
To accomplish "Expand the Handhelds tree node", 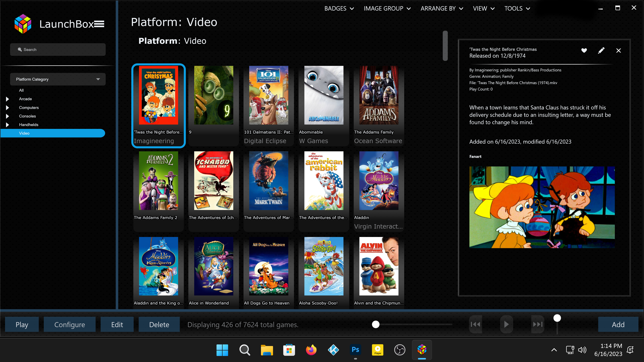I will coord(8,125).
